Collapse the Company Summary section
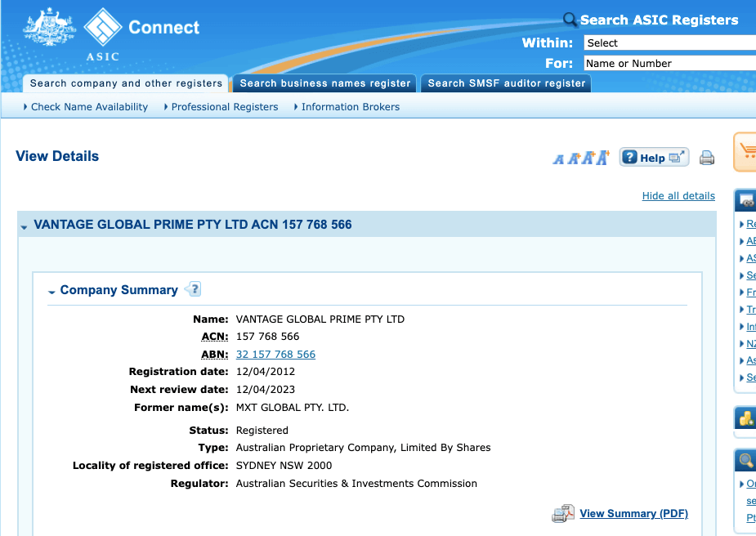756x536 pixels. coord(51,292)
